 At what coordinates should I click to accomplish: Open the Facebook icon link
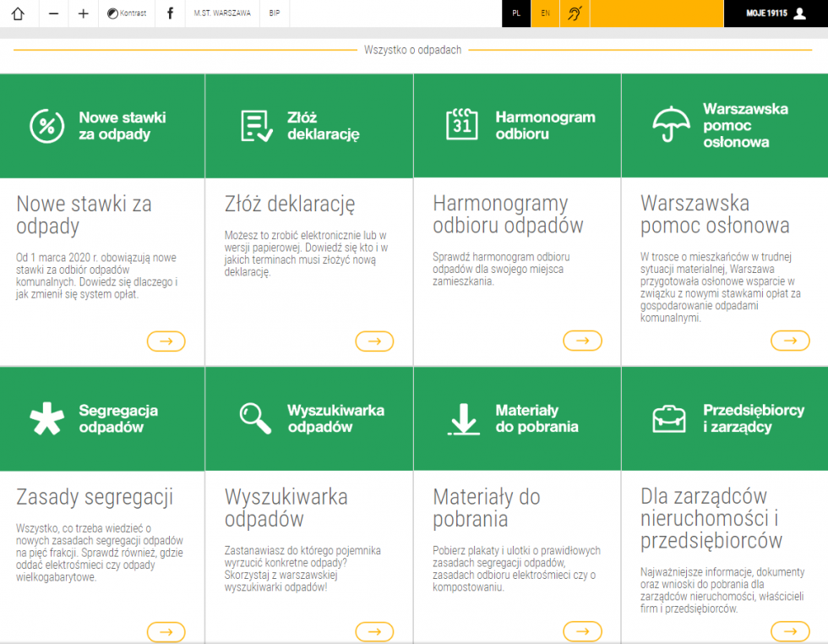pyautogui.click(x=171, y=14)
